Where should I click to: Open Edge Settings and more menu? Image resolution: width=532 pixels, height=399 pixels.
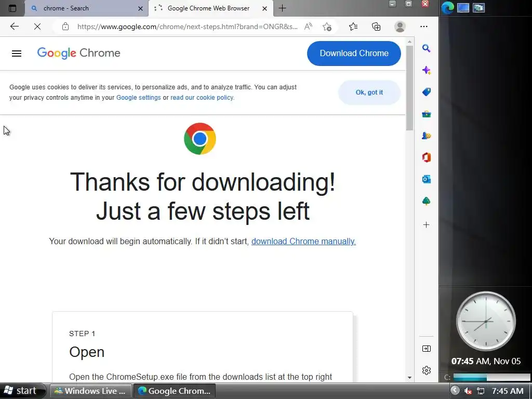pyautogui.click(x=424, y=26)
